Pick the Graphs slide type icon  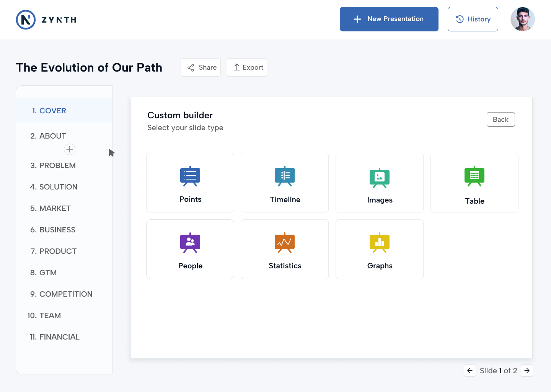pos(380,243)
